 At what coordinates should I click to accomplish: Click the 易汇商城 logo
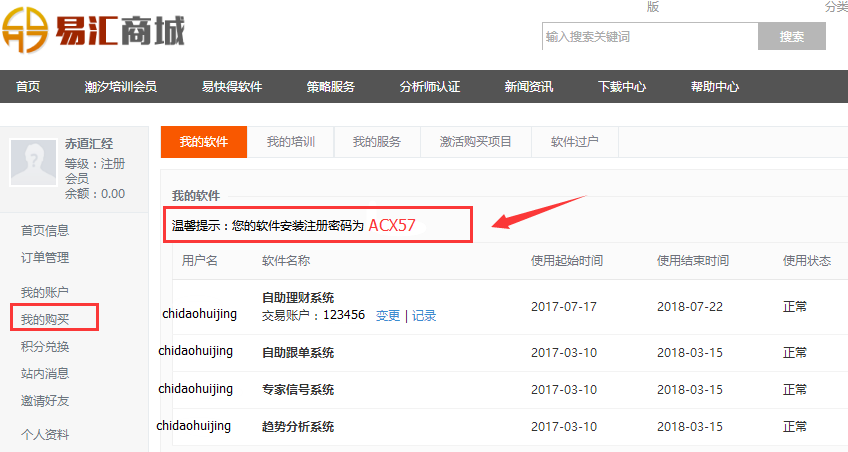pyautogui.click(x=94, y=30)
